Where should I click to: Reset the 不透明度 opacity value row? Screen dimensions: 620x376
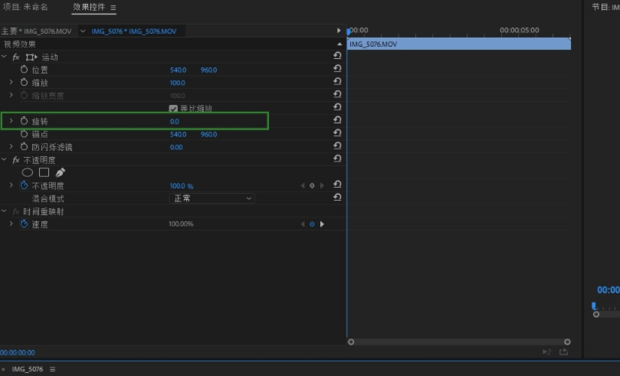pos(337,185)
